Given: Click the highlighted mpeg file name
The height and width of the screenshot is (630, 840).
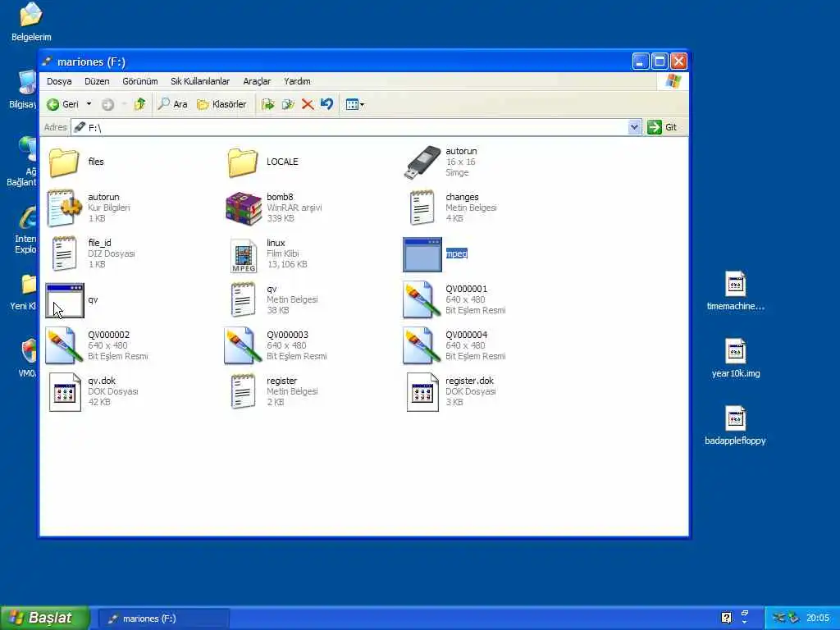Looking at the screenshot, I should (x=456, y=253).
